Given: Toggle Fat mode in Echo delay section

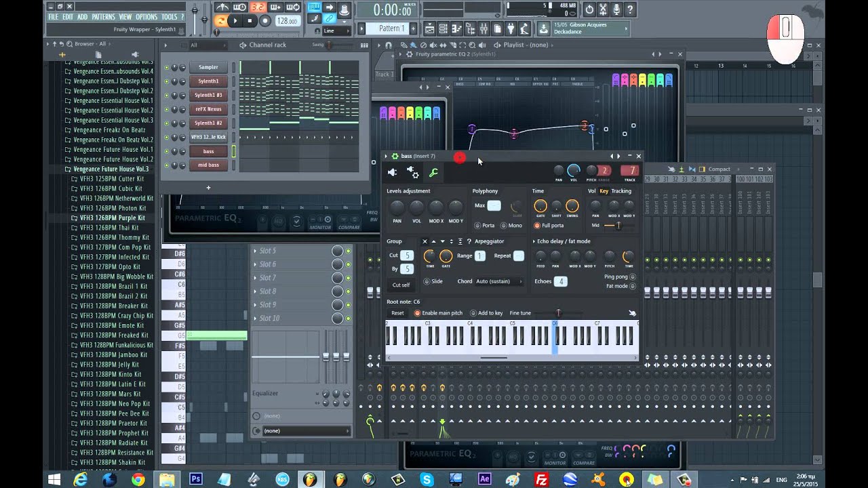Looking at the screenshot, I should point(633,286).
